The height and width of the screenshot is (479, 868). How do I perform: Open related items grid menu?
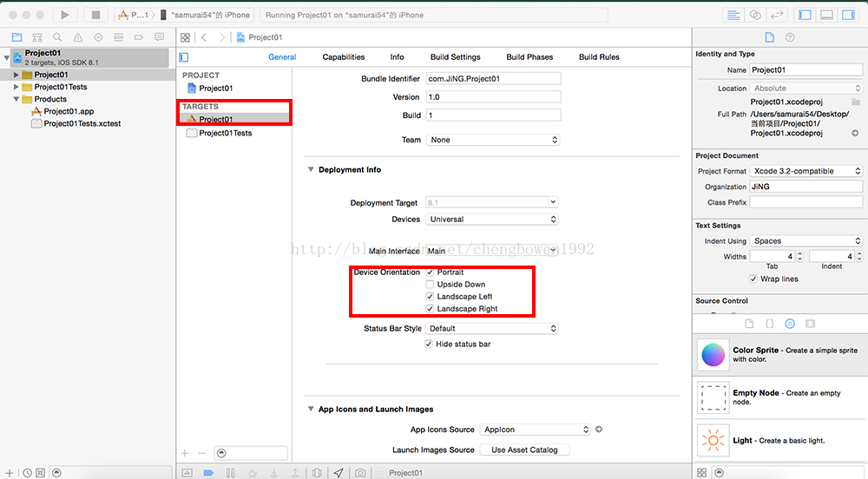[185, 37]
